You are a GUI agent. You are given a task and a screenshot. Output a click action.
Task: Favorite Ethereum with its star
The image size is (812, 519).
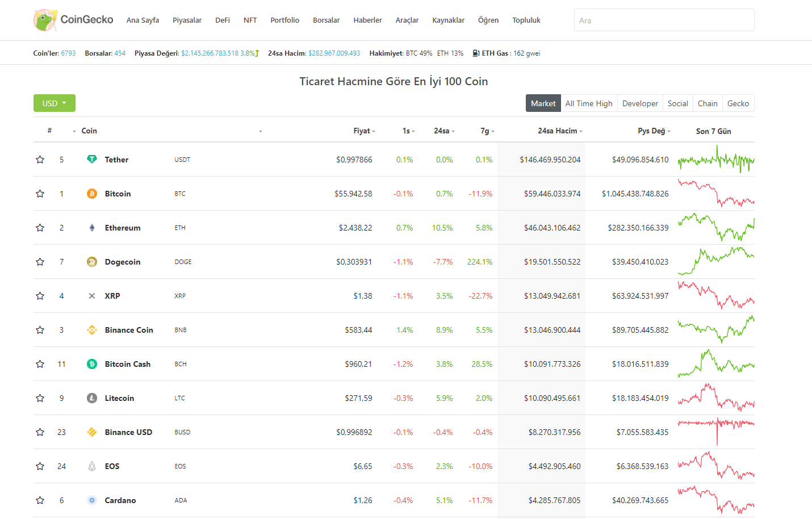tap(40, 228)
